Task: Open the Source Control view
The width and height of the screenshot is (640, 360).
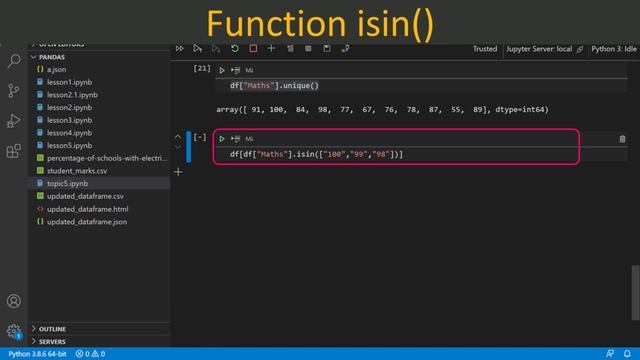Action: click(x=13, y=91)
